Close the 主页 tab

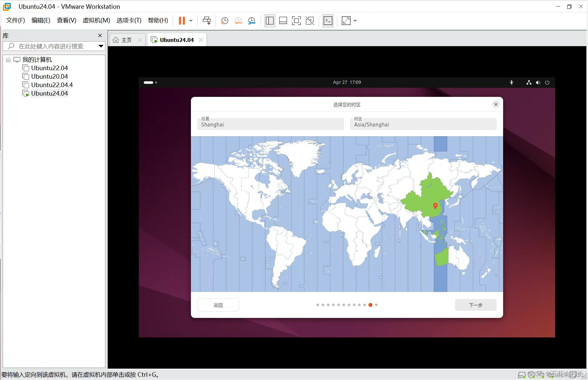click(140, 40)
